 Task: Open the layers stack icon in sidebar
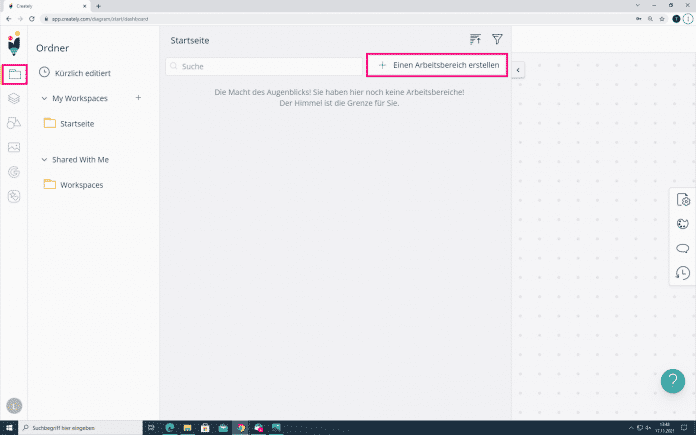(14, 98)
